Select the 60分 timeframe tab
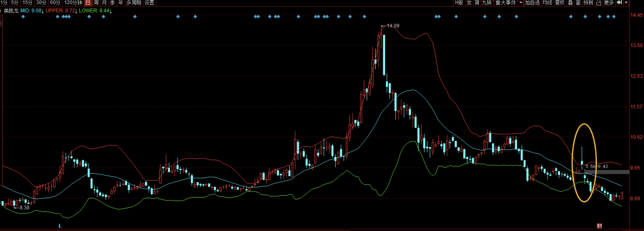This screenshot has height=231, width=644. [55, 2]
